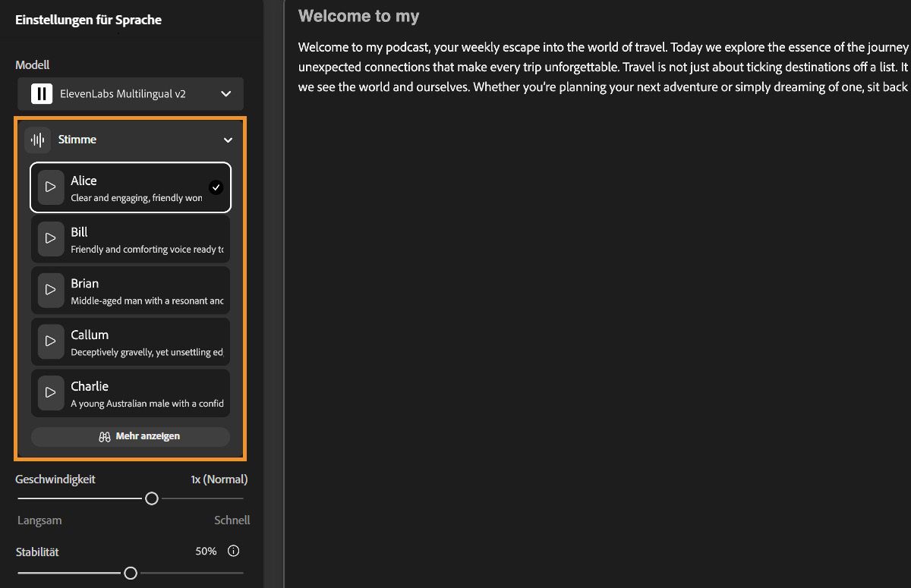Open the Stabilität info icon

click(234, 551)
